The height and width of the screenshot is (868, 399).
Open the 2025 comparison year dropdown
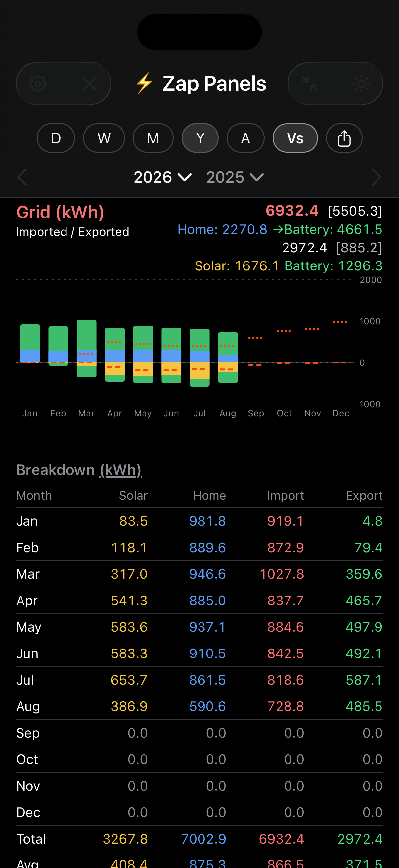pyautogui.click(x=235, y=177)
